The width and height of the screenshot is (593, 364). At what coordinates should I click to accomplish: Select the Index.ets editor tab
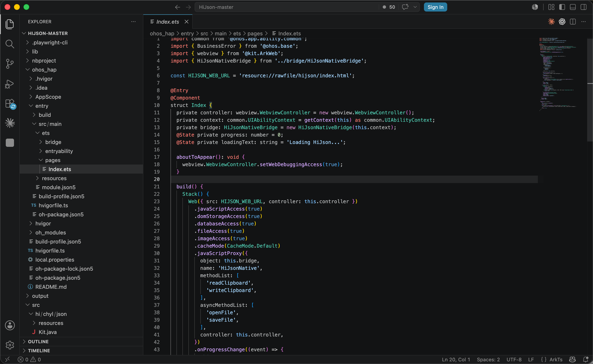click(167, 22)
